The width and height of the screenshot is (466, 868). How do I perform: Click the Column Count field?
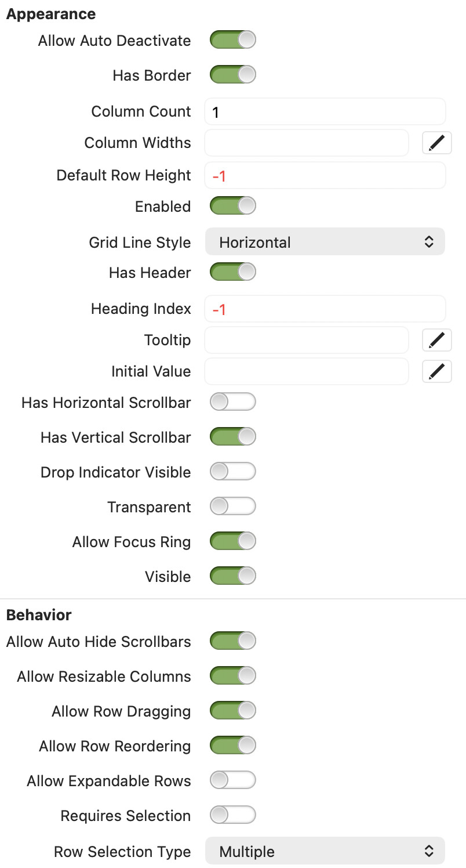tap(325, 111)
